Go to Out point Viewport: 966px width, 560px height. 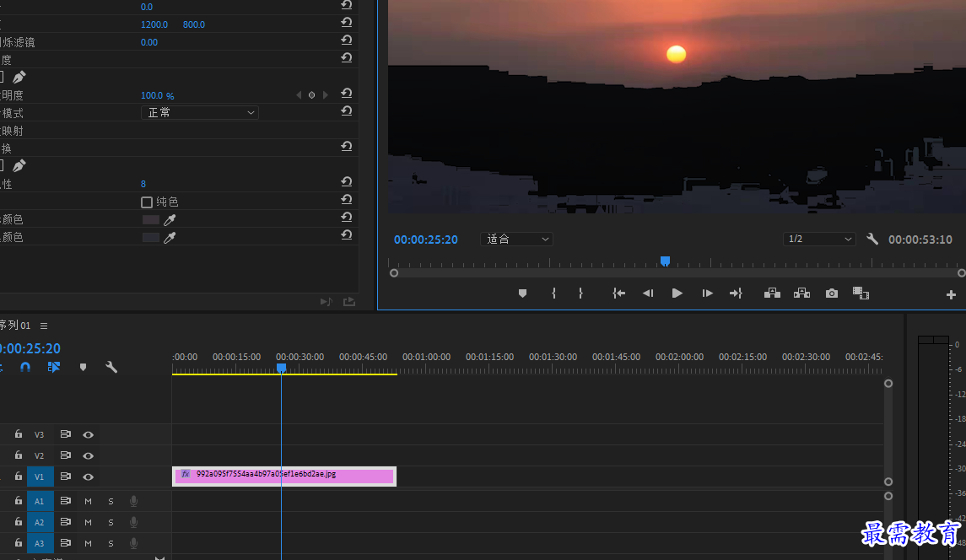click(x=737, y=293)
